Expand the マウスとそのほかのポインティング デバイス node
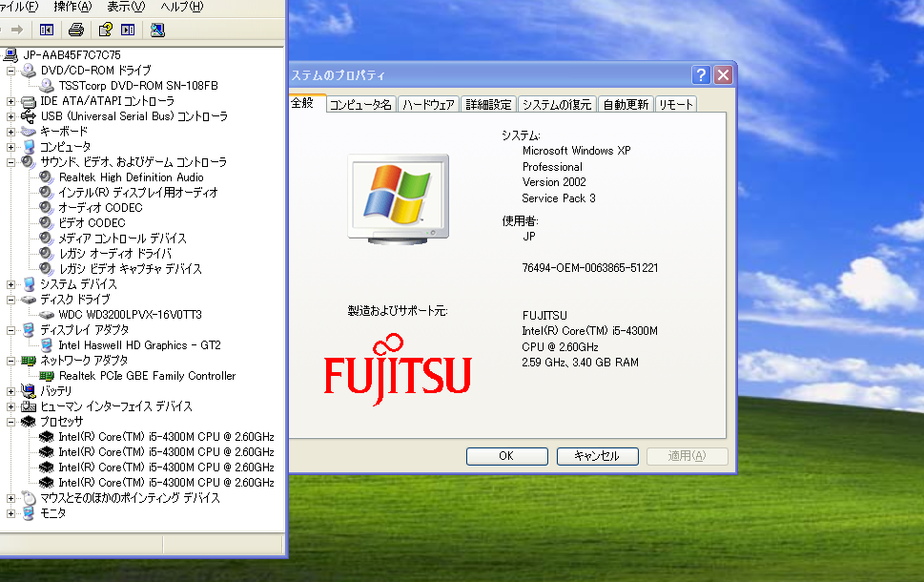The image size is (924, 582). [x=10, y=498]
